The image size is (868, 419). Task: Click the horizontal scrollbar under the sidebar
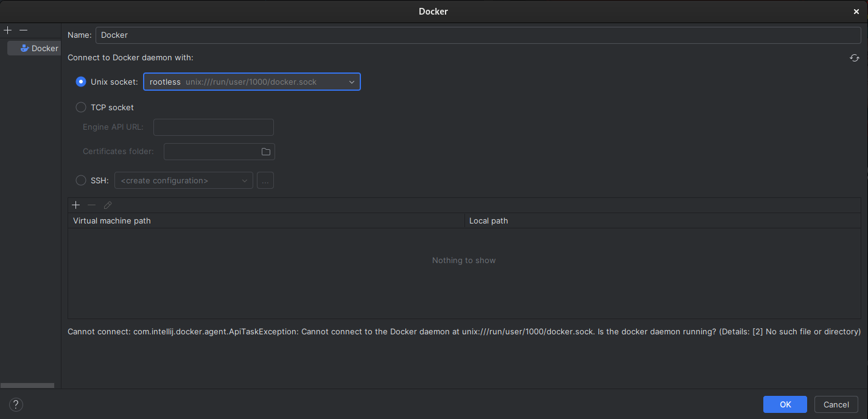[27, 385]
